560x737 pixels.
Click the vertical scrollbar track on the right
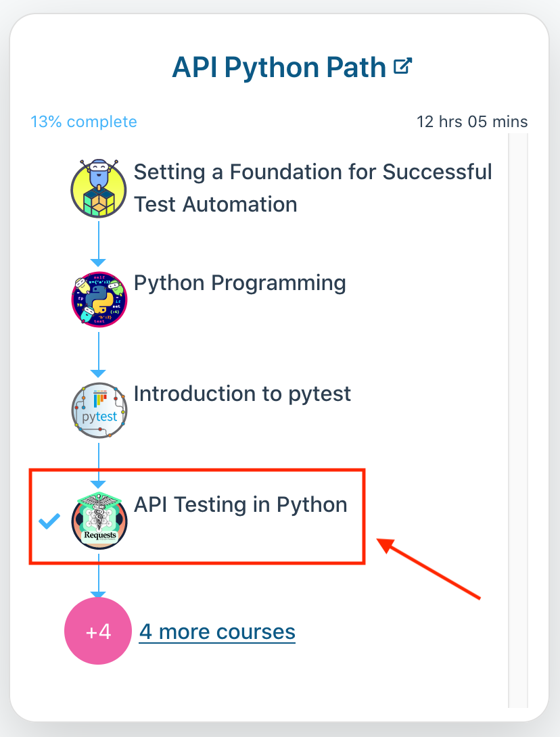(x=518, y=420)
